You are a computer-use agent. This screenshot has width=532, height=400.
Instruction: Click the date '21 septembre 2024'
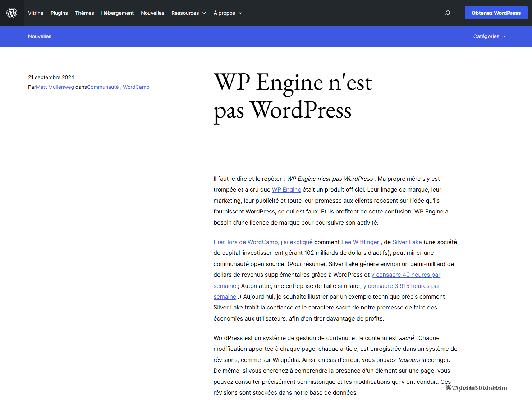pos(51,77)
